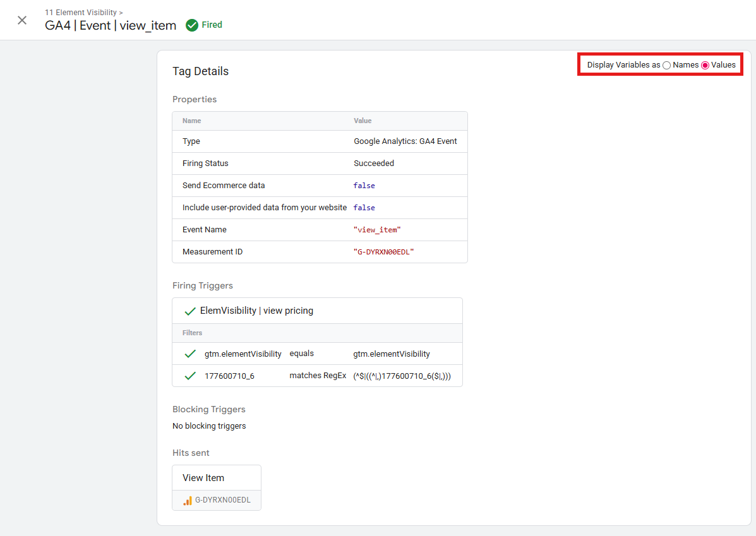Screen dimensions: 756x536
Task: Click checkmark icon on 177600710_6 filter row
Action: [x=190, y=376]
